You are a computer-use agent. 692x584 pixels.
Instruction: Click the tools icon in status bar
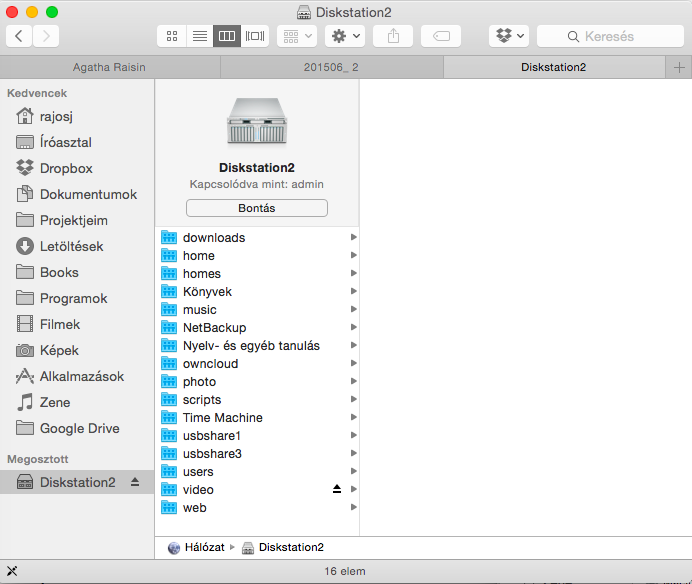12,571
